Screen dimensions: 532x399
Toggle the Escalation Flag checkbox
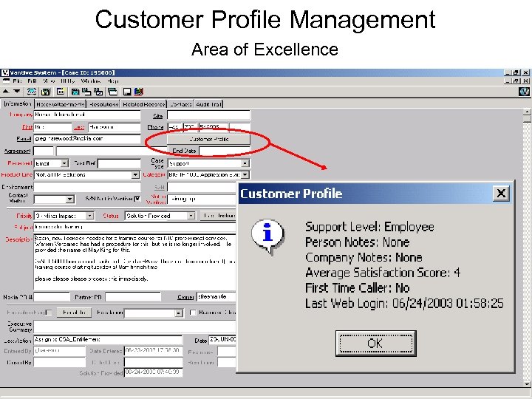[x=49, y=313]
